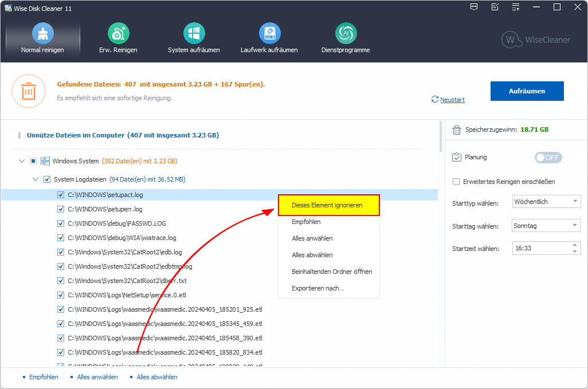This screenshot has height=389, width=588.
Task: Select the waasmedic.20240405_185345_459.etl row
Action: [219, 324]
